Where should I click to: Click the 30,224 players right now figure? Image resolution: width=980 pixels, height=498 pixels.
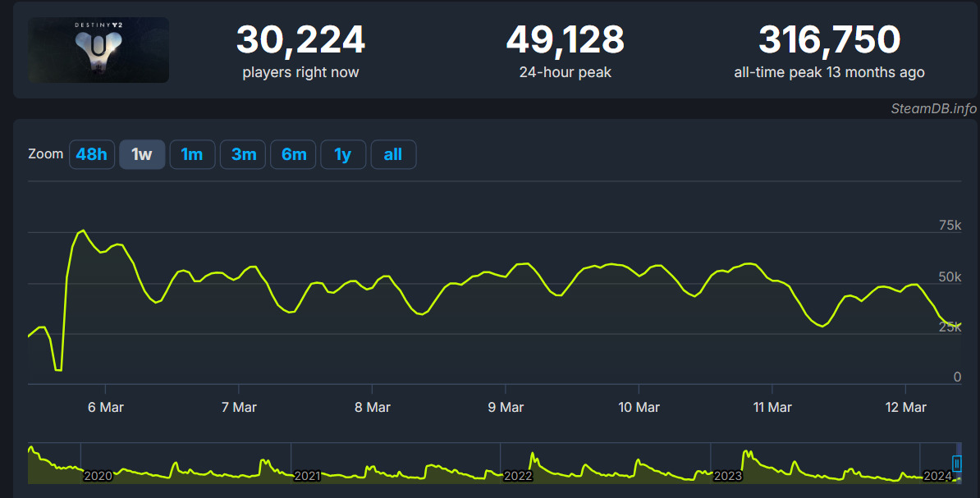coord(300,40)
